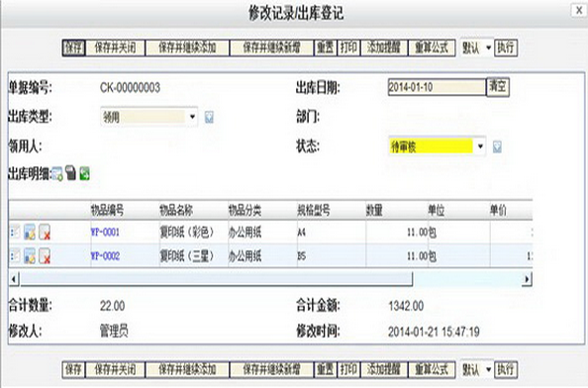
Task: Click the top 保存并关闭 button
Action: (x=115, y=48)
